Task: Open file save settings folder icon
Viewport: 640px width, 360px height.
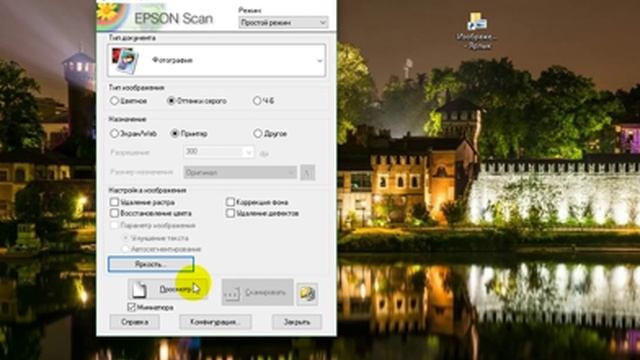Action: point(307,293)
